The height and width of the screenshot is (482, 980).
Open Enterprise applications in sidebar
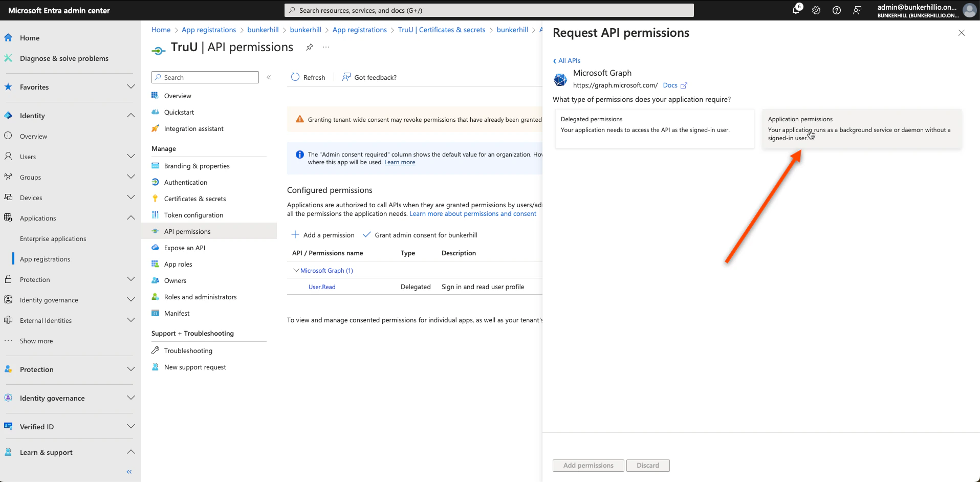coord(53,238)
